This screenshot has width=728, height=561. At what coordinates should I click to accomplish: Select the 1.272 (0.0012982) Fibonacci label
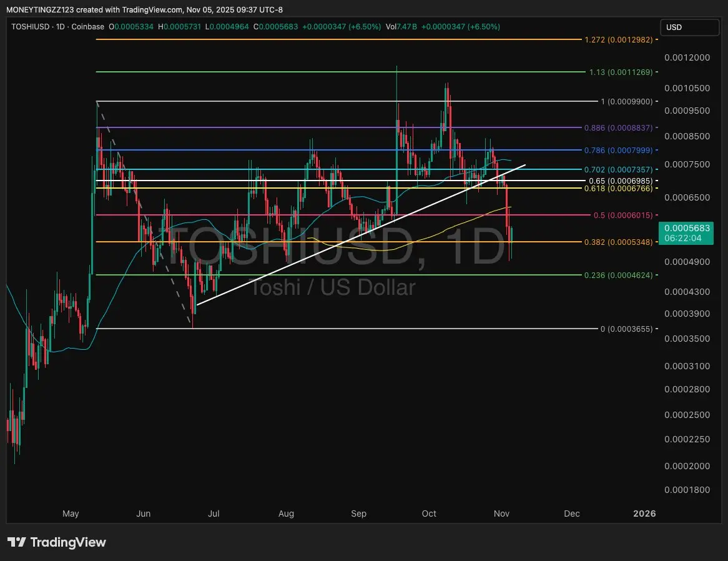coord(619,40)
